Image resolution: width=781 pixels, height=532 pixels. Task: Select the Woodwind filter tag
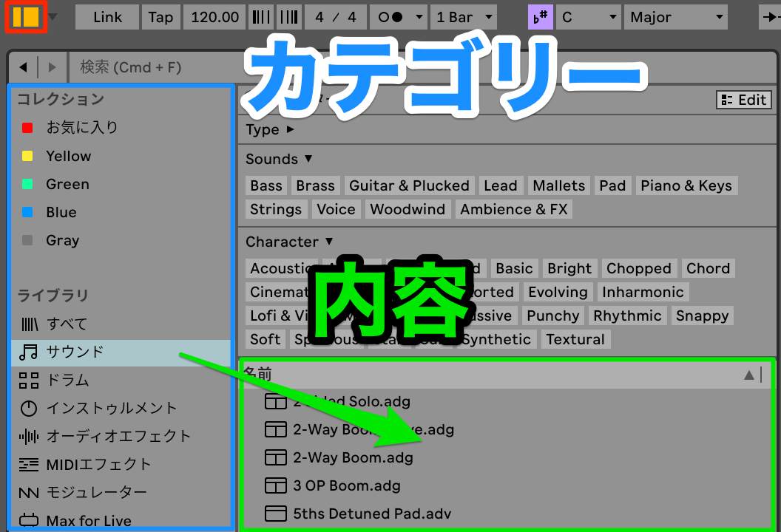point(408,209)
